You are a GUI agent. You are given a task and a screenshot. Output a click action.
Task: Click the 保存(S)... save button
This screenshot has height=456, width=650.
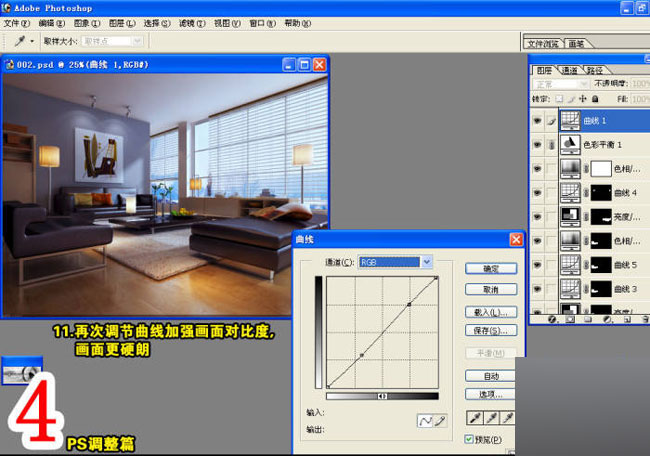click(x=491, y=330)
